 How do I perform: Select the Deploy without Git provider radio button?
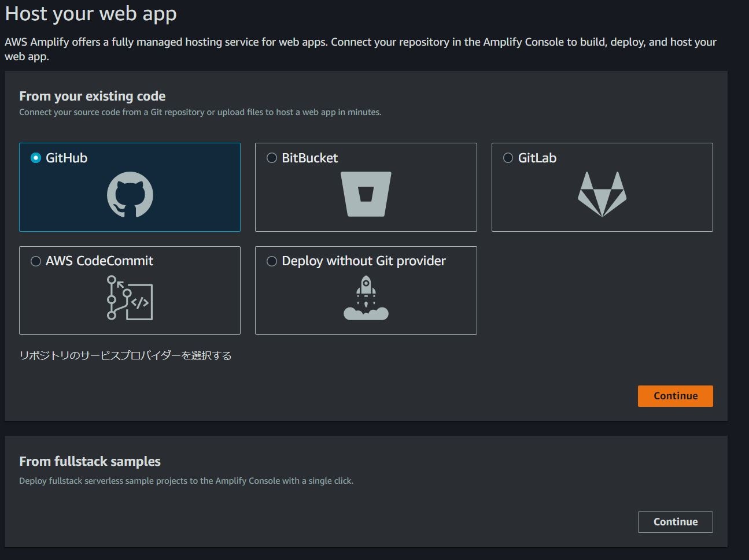tap(271, 261)
